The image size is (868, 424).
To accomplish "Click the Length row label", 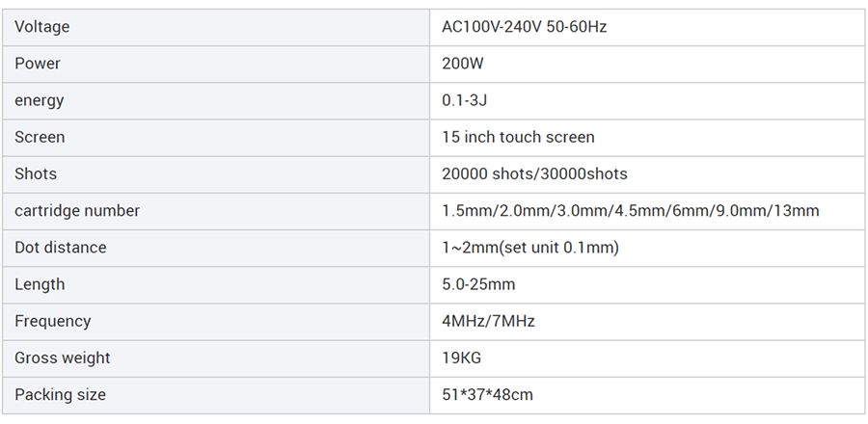I will (x=40, y=284).
